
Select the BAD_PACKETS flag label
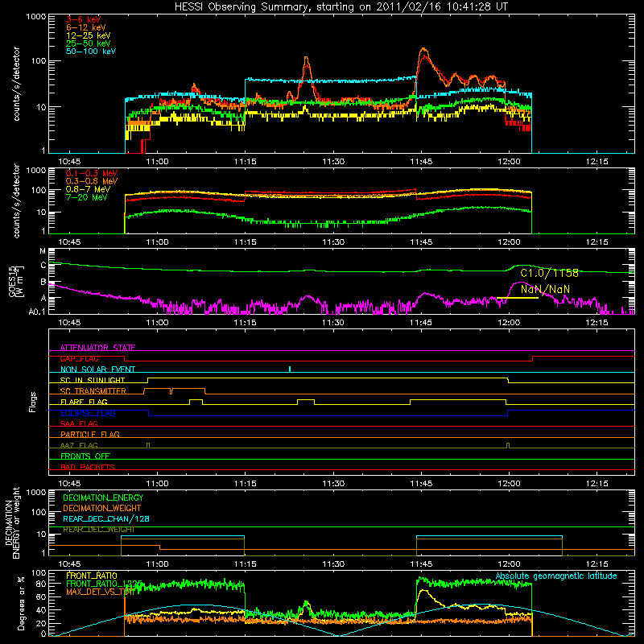88,468
